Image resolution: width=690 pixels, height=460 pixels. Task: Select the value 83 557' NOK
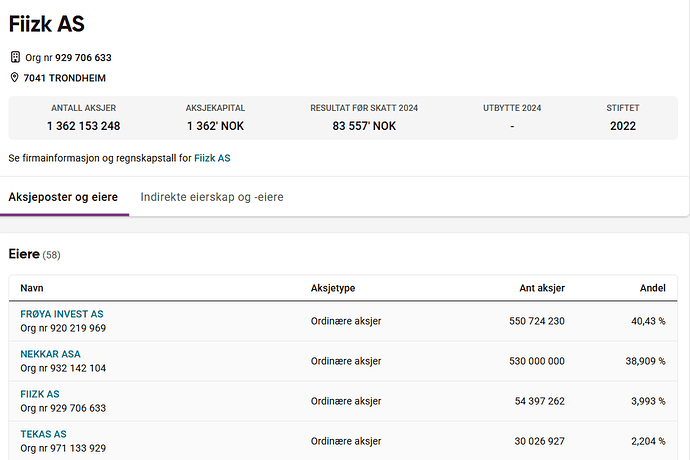point(364,126)
